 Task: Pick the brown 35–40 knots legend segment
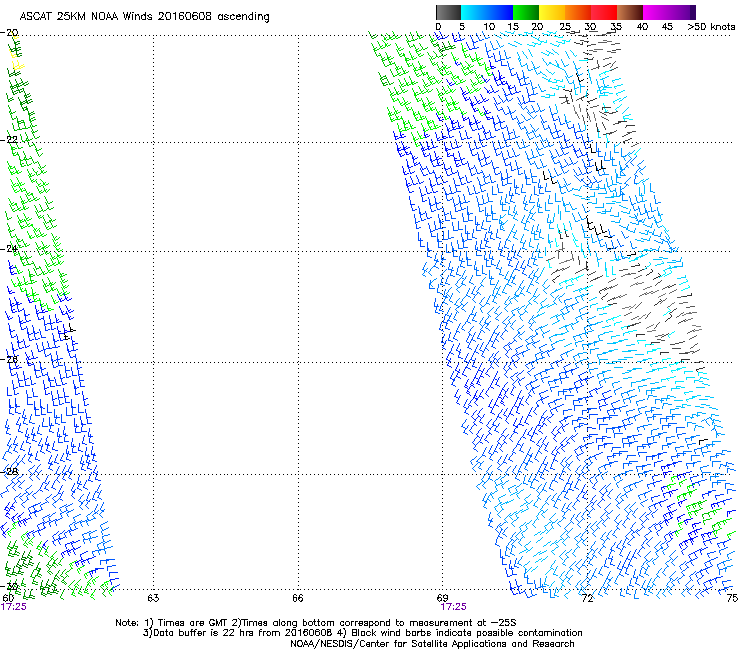630,12
